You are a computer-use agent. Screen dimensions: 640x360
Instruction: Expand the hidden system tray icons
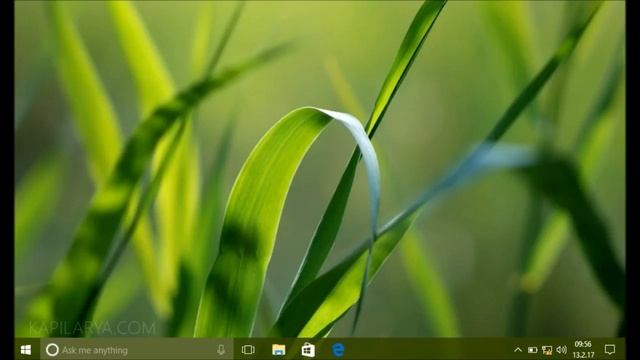[x=518, y=350]
